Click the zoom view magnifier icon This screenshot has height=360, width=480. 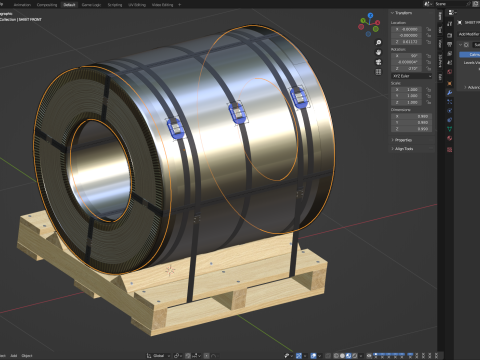378,43
